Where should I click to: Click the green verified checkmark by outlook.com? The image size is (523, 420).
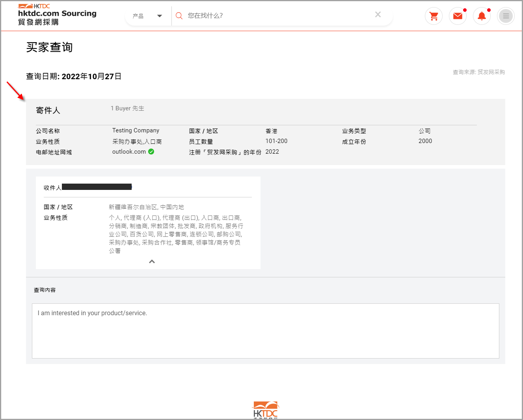(x=151, y=152)
